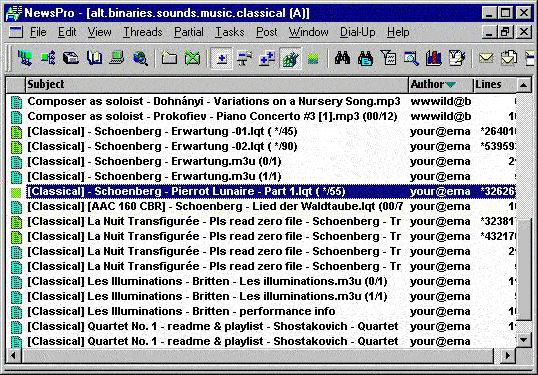Select the Britten performance info article
538x375 pixels.
click(261, 312)
